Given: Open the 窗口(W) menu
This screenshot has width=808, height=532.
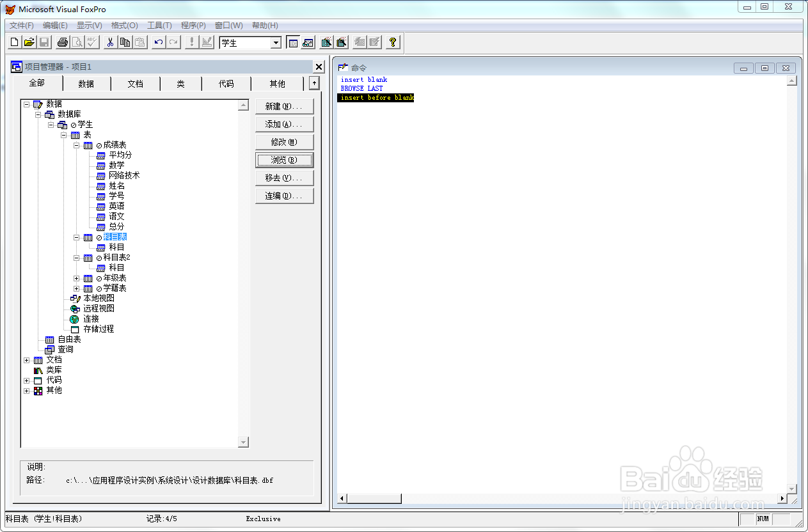Looking at the screenshot, I should coord(229,26).
